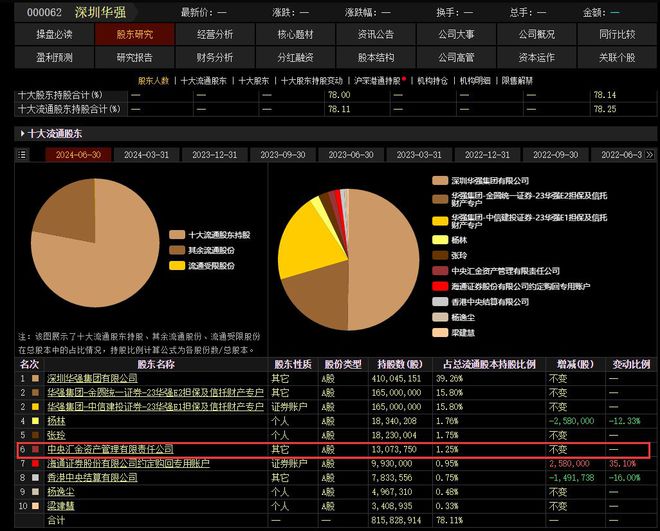Open the 盈利预测 tab
The width and height of the screenshot is (660, 531).
point(54,57)
